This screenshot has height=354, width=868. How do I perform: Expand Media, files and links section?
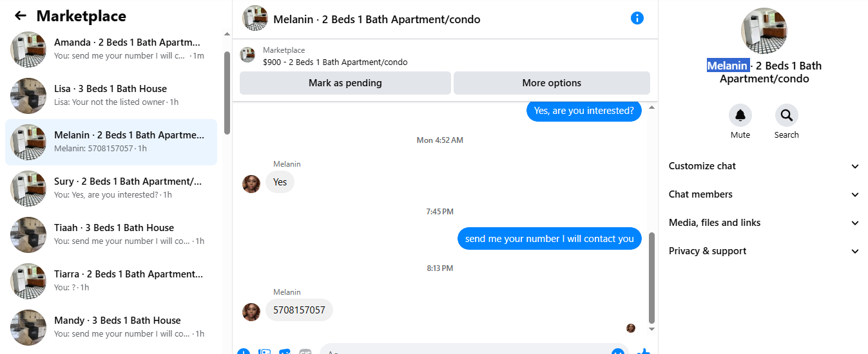tap(764, 223)
